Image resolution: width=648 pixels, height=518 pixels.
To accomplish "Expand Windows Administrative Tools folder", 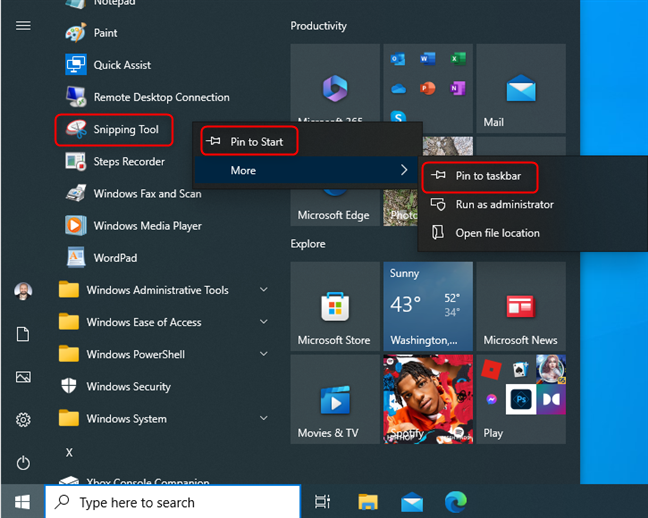I will pos(157,290).
